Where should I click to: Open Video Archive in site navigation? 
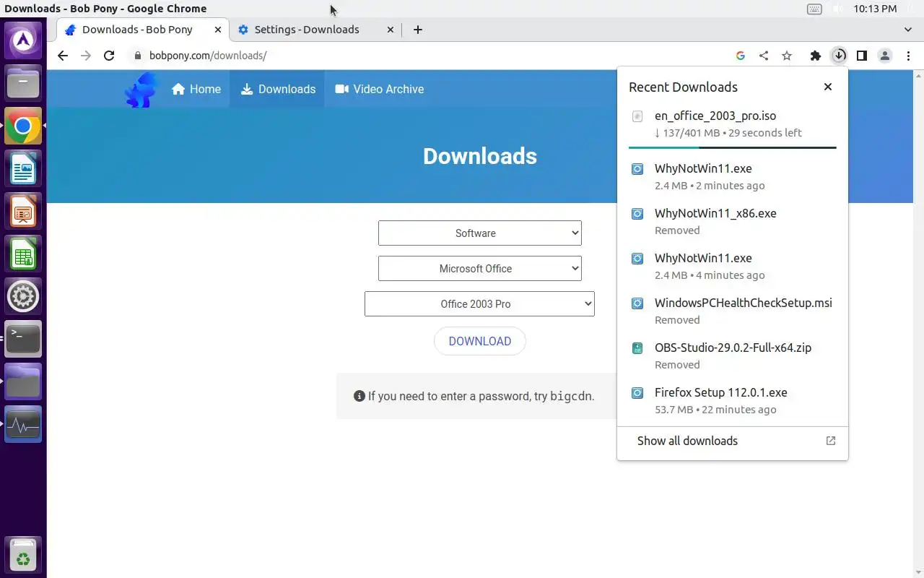380,90
